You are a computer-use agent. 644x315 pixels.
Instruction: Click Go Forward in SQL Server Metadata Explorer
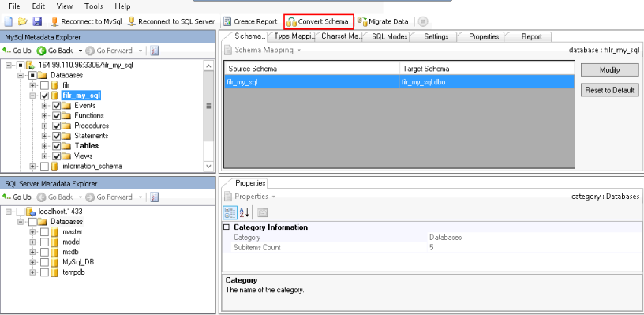(x=109, y=197)
